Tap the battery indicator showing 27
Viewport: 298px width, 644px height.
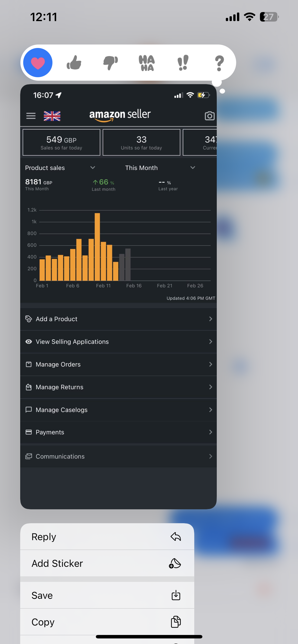tap(269, 17)
